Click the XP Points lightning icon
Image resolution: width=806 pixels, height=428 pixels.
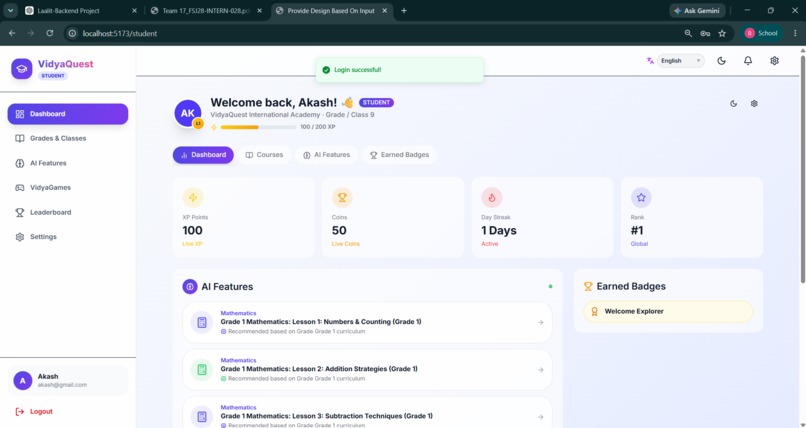[193, 197]
